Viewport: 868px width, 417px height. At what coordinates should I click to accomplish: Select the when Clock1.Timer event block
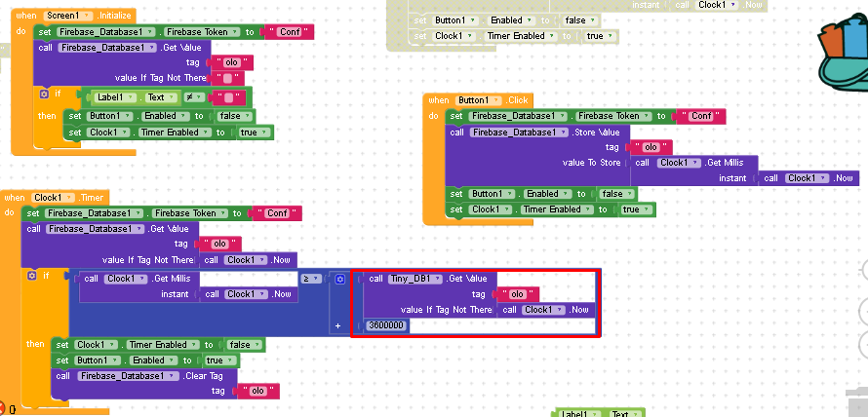click(14, 197)
